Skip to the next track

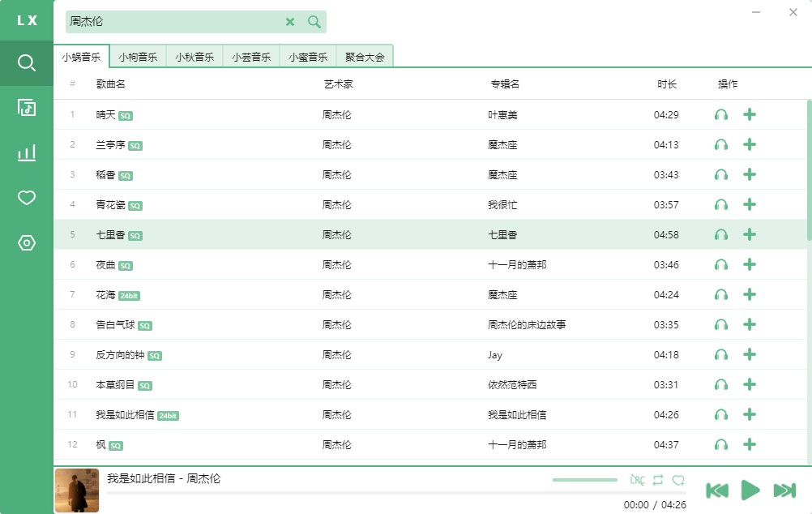point(784,490)
